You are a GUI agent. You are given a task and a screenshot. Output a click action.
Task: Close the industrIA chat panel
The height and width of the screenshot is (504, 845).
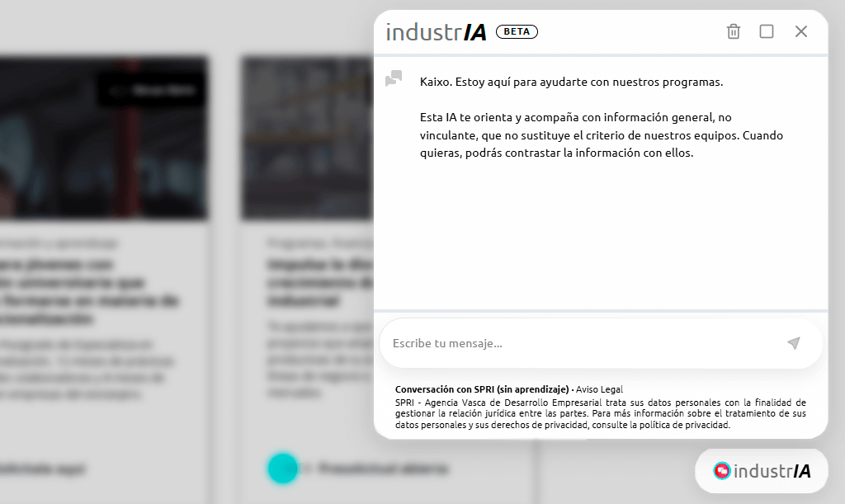pos(800,31)
